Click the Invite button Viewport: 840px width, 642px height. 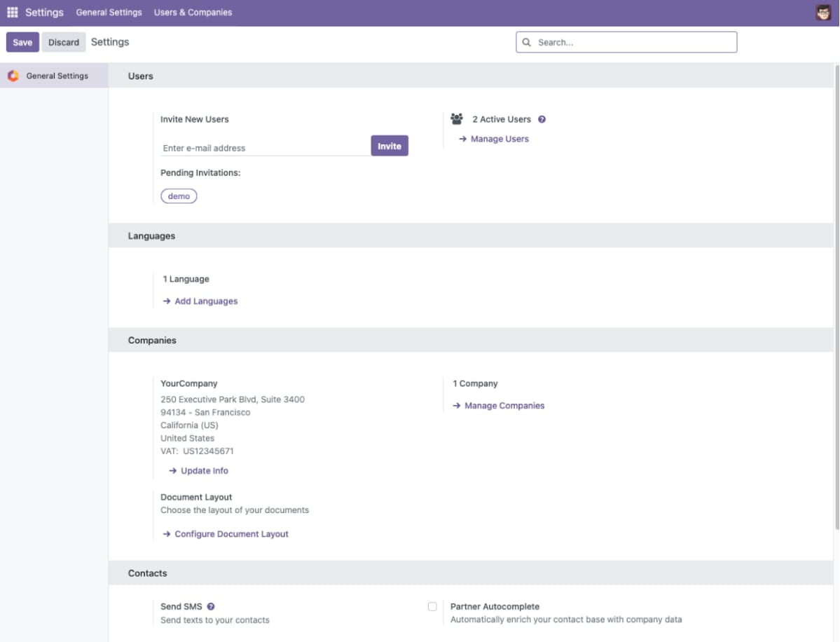click(x=390, y=146)
